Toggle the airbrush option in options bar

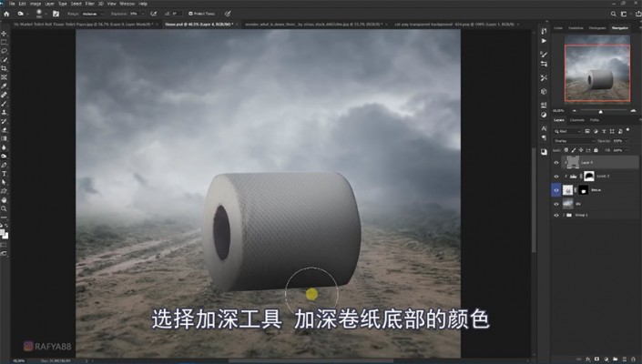[154, 14]
